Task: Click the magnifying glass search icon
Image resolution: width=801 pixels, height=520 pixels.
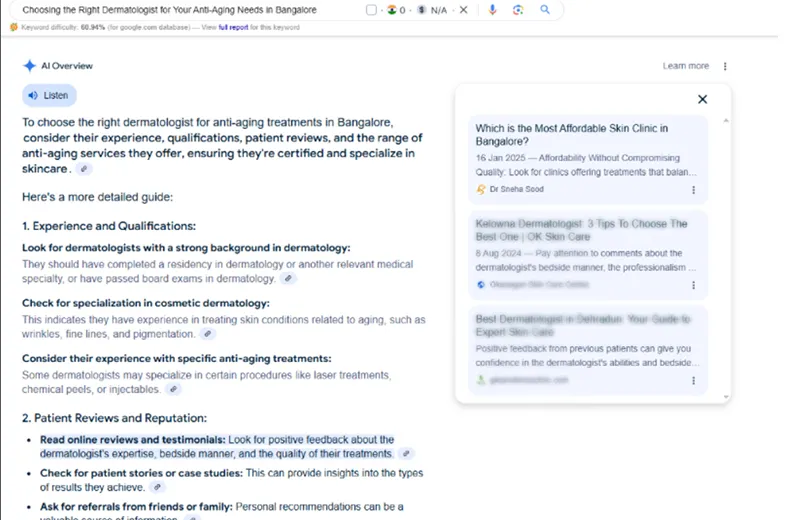Action: coord(545,10)
